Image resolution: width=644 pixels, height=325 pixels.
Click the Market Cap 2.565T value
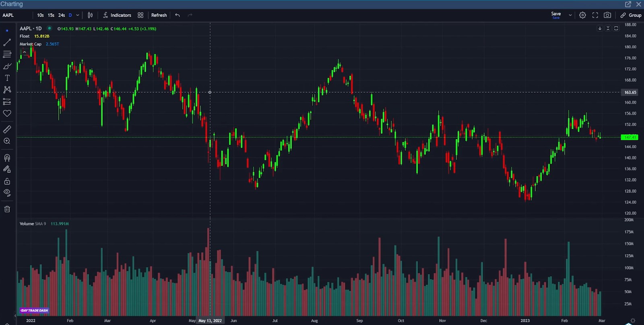(52, 44)
